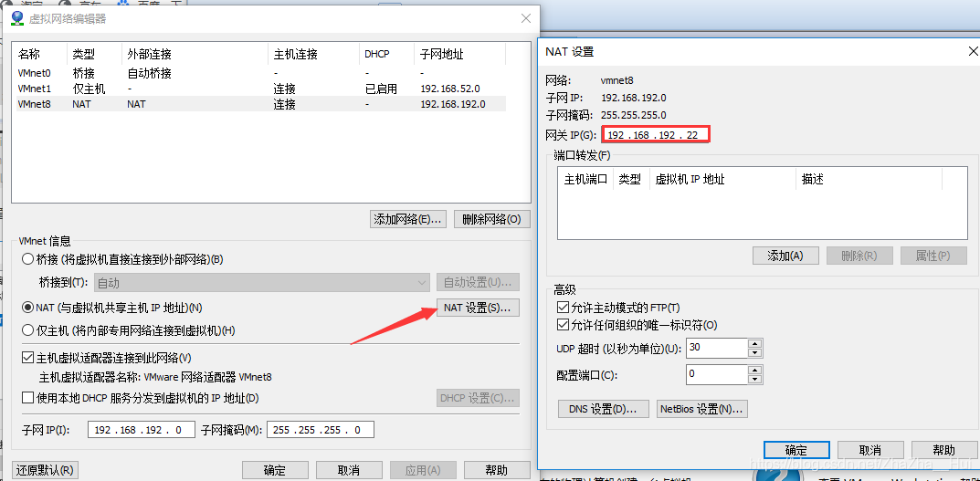Screen dimensions: 980x481
Task: Close the NAT 设置 dialog
Action: click(973, 51)
